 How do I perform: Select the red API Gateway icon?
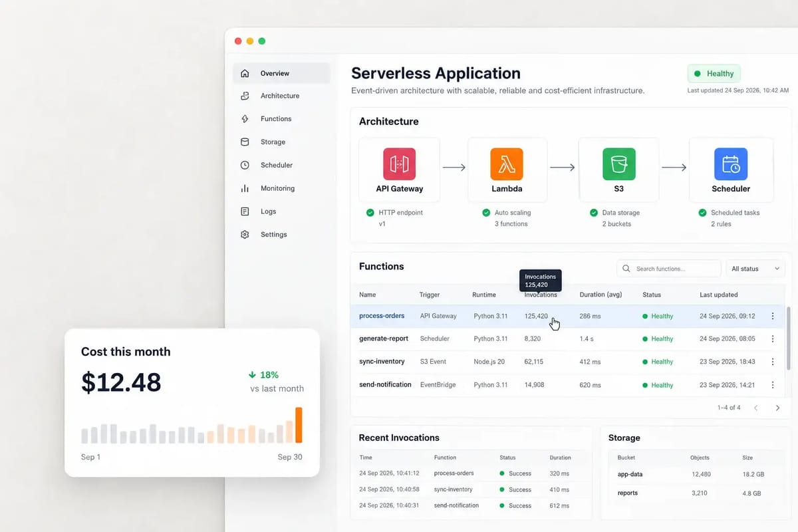pyautogui.click(x=399, y=164)
